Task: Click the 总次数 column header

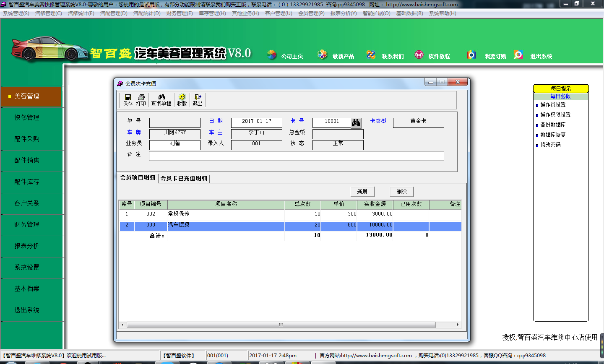Action: click(x=303, y=204)
